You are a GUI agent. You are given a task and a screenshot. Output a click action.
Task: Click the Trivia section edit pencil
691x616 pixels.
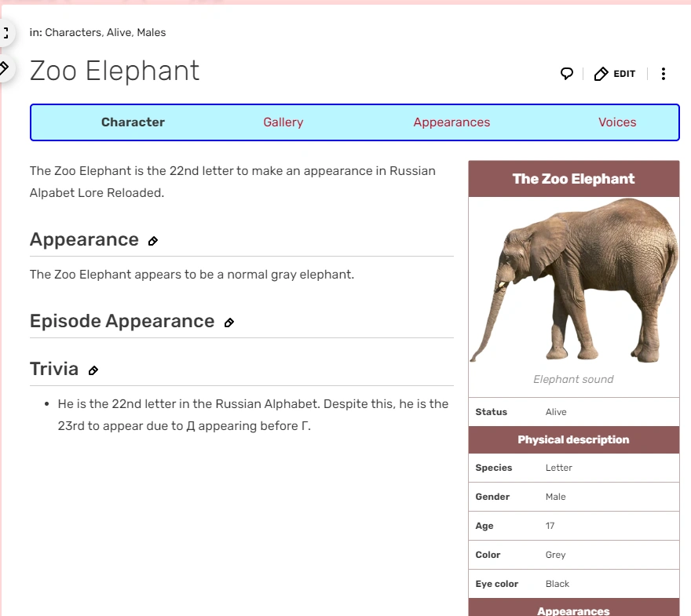(x=93, y=370)
